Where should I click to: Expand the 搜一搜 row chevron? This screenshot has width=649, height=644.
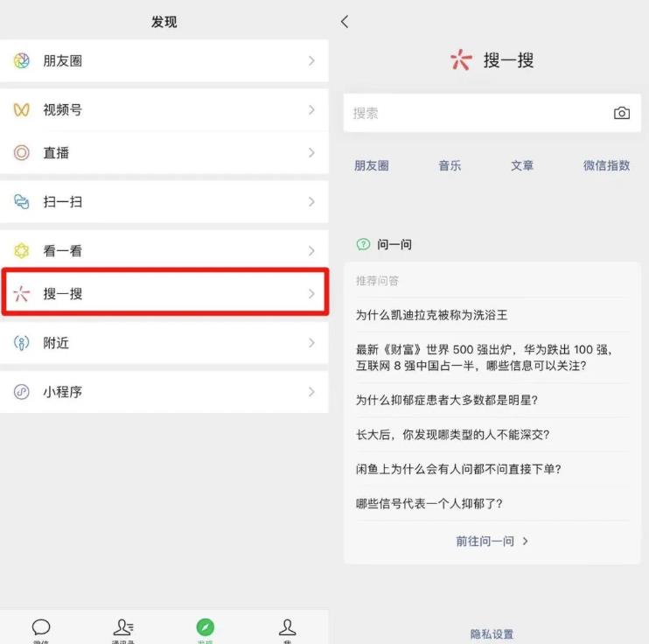[x=311, y=294]
